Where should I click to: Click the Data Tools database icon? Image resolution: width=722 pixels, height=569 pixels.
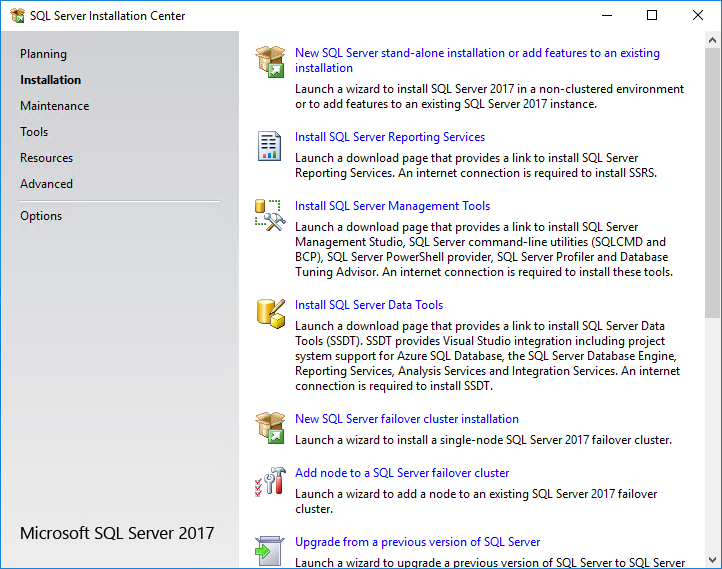click(x=271, y=314)
